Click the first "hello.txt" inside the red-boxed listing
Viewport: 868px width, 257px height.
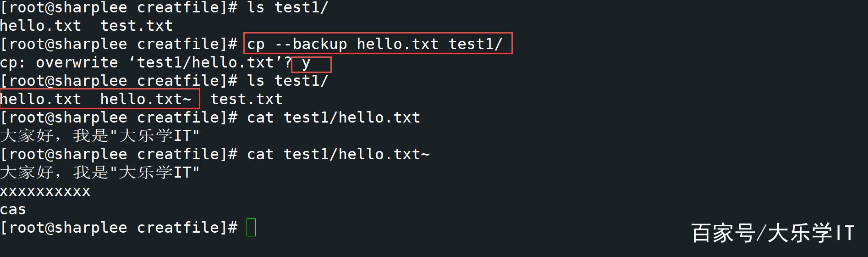click(41, 99)
